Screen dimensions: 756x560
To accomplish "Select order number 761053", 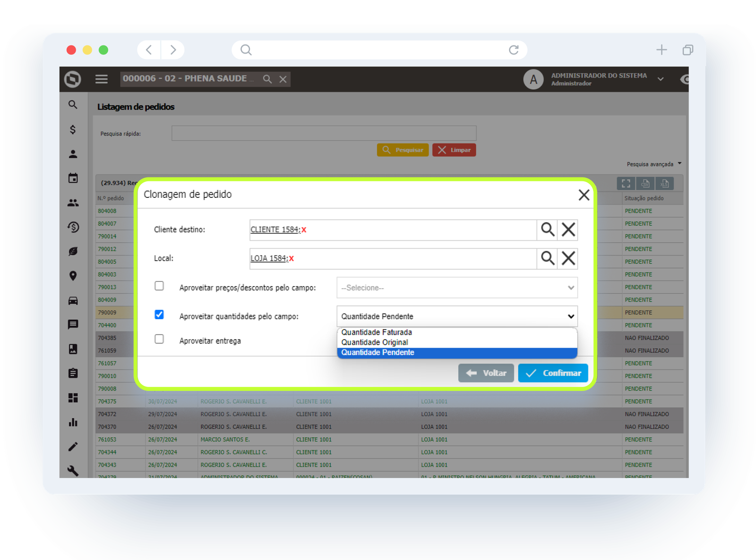I will pyautogui.click(x=107, y=440).
